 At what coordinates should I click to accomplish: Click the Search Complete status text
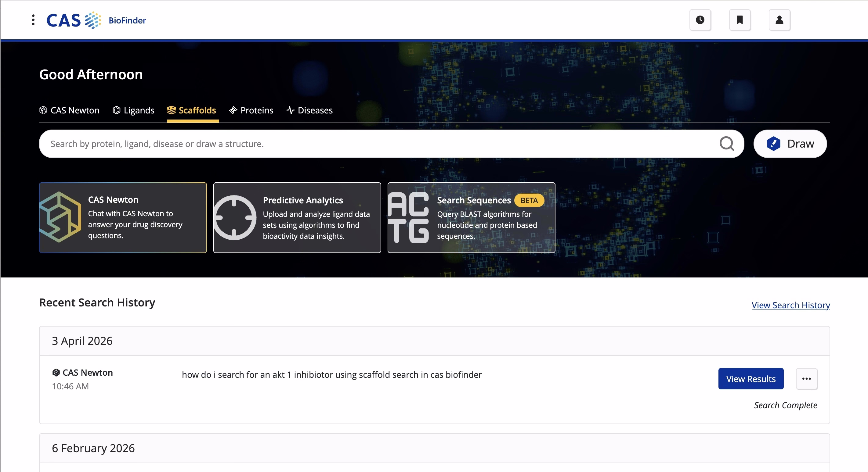point(786,405)
